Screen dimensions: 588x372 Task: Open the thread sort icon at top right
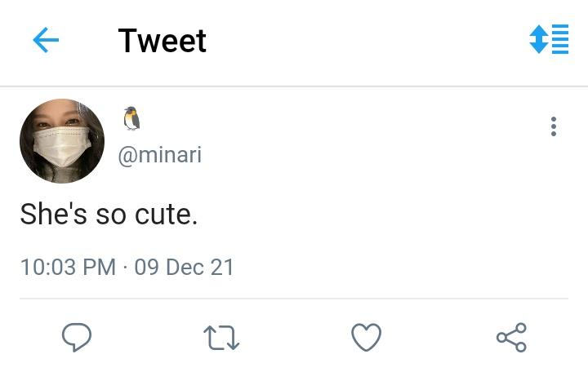pos(549,39)
